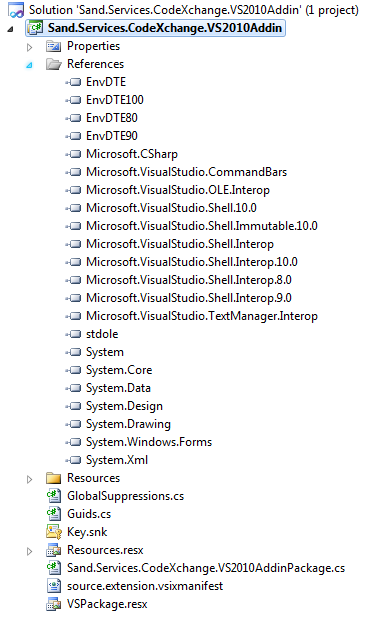Click the open References folder icon
Image resolution: width=368 pixels, height=621 pixels.
pos(53,64)
